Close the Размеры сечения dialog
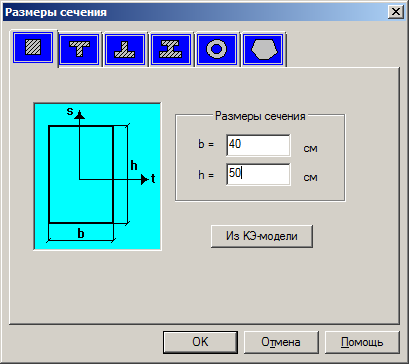The width and height of the screenshot is (409, 364). tap(396, 12)
